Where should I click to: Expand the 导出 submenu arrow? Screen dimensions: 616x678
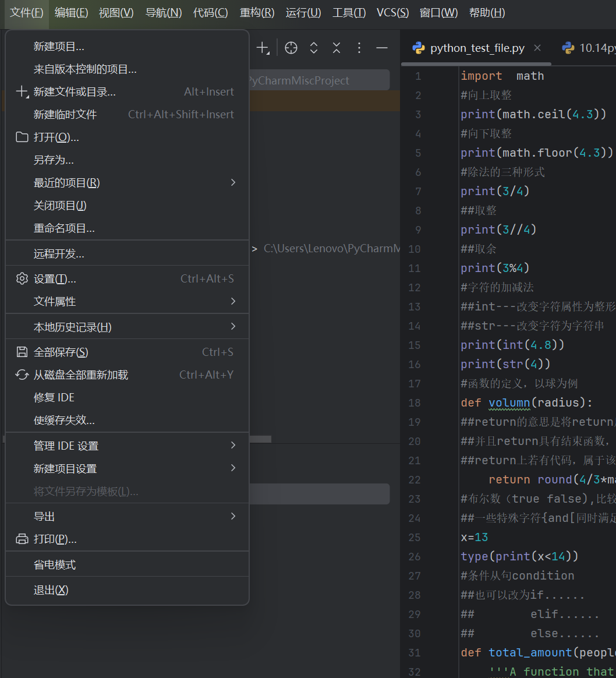tap(233, 516)
